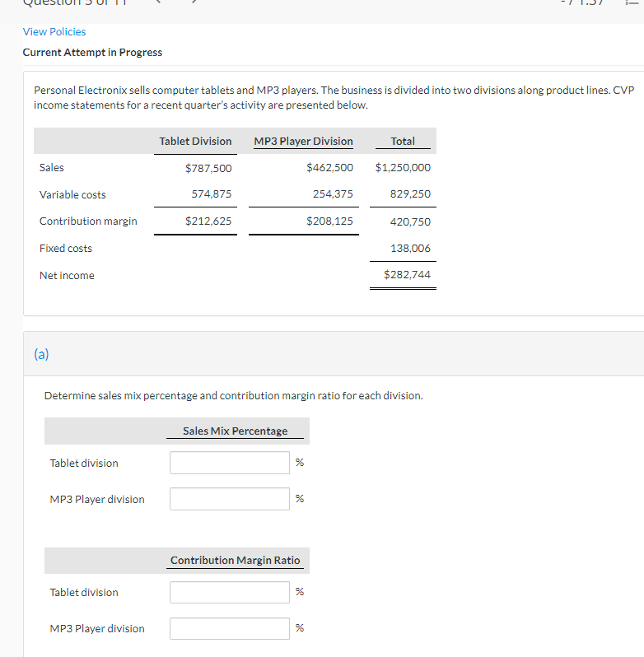
Task: Click MP3 Player division Sales Mix Percentage field
Action: [230, 499]
